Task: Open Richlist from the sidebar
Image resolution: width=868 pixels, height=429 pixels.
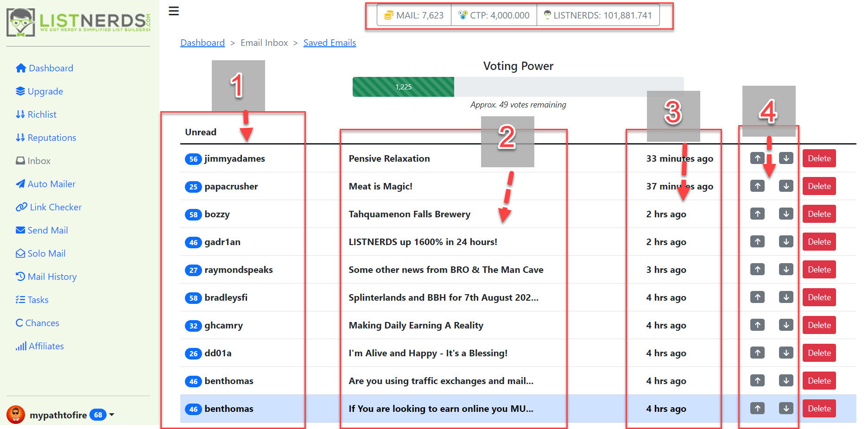Action: tap(36, 114)
